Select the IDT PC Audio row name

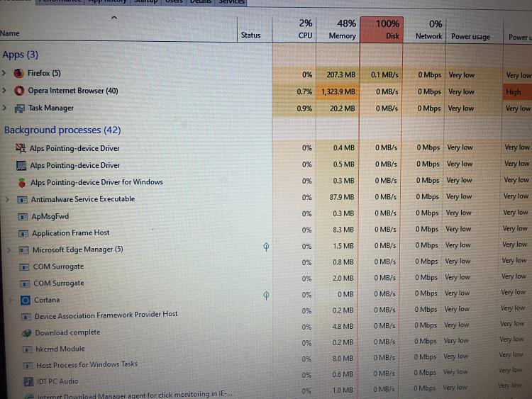point(57,381)
